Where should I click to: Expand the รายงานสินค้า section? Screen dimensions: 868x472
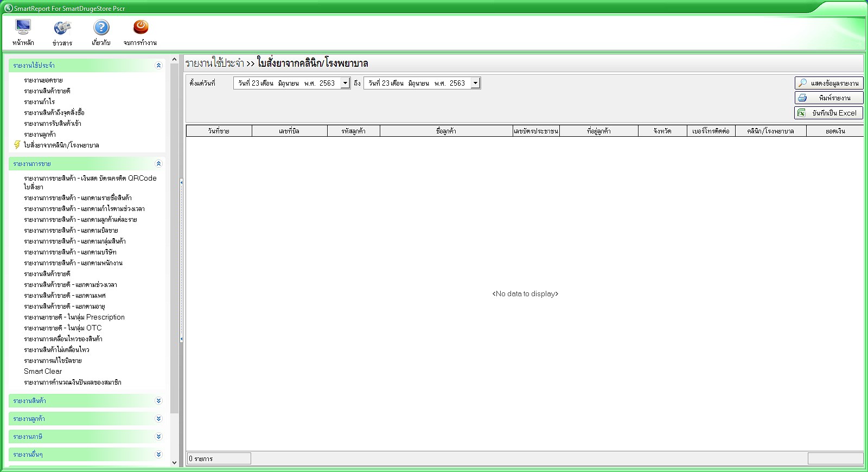[x=158, y=401]
